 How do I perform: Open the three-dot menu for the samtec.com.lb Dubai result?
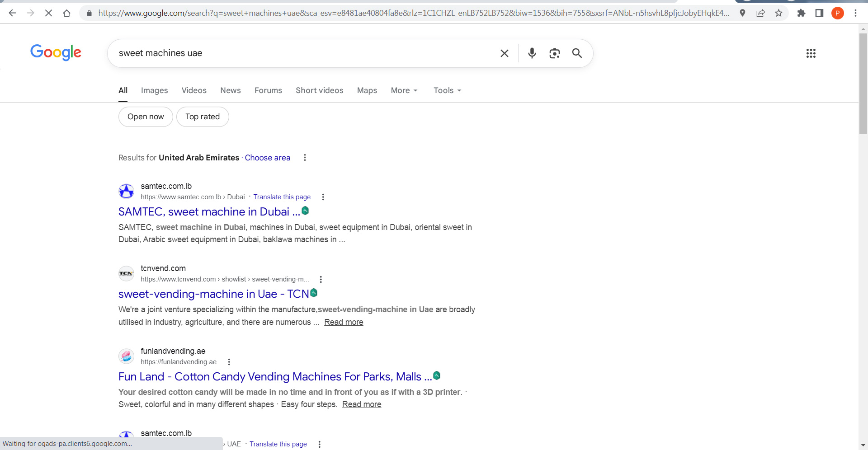tap(323, 197)
